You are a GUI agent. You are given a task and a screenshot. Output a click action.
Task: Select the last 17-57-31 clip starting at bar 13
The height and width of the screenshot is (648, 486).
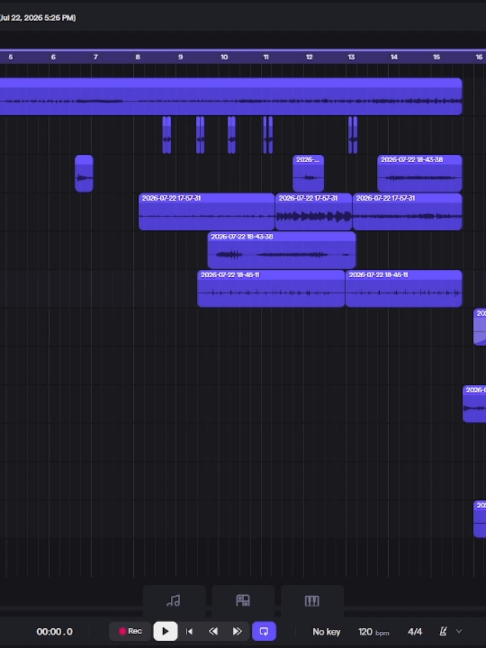tap(407, 212)
